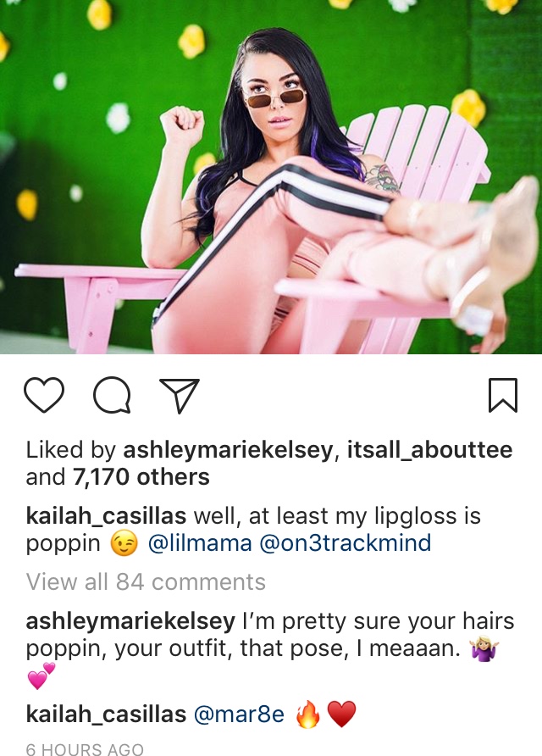Viewport: 542px width, 756px height.
Task: Open itsall_abouttee profile link
Action: (429, 450)
